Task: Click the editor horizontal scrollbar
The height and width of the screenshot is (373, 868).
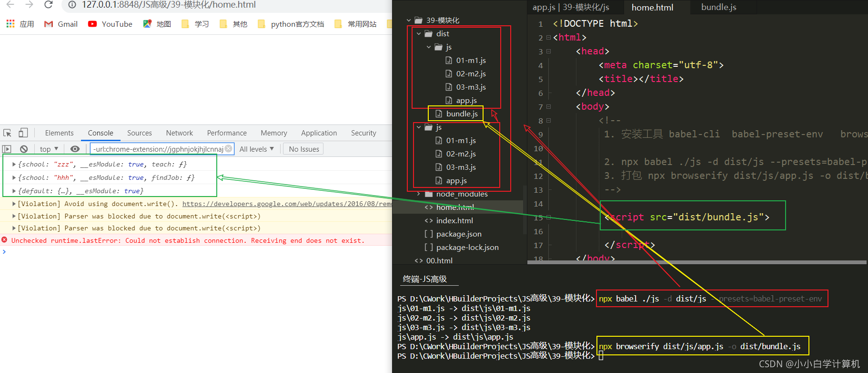Action: click(x=697, y=262)
